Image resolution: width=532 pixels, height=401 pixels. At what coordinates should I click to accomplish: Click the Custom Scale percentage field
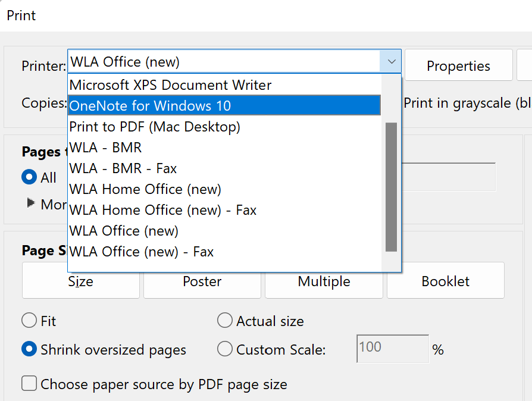(392, 349)
